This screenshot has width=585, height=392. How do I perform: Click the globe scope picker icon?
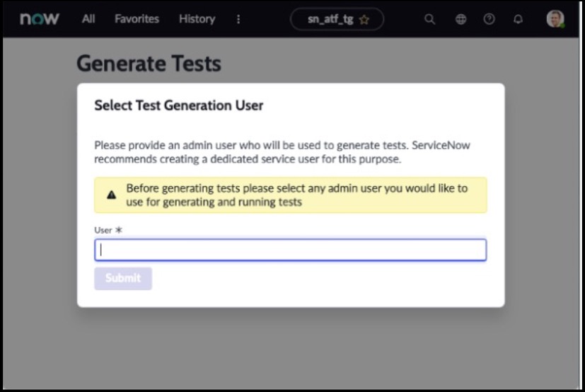(x=461, y=20)
